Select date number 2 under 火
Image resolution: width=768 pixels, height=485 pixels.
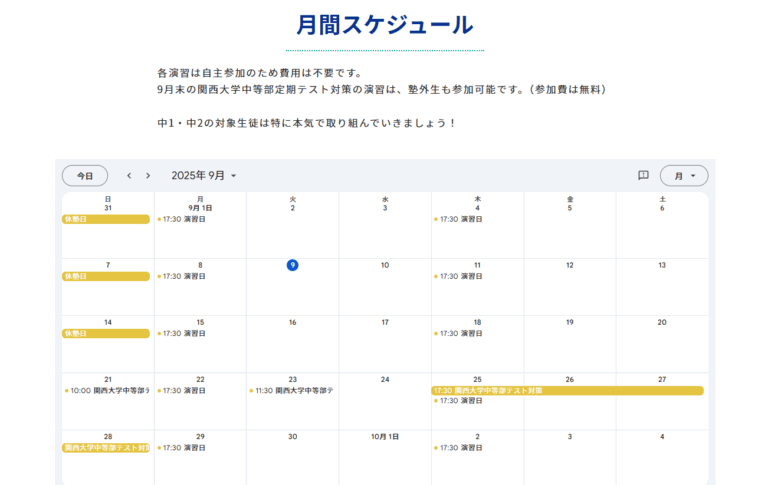pyautogui.click(x=292, y=208)
